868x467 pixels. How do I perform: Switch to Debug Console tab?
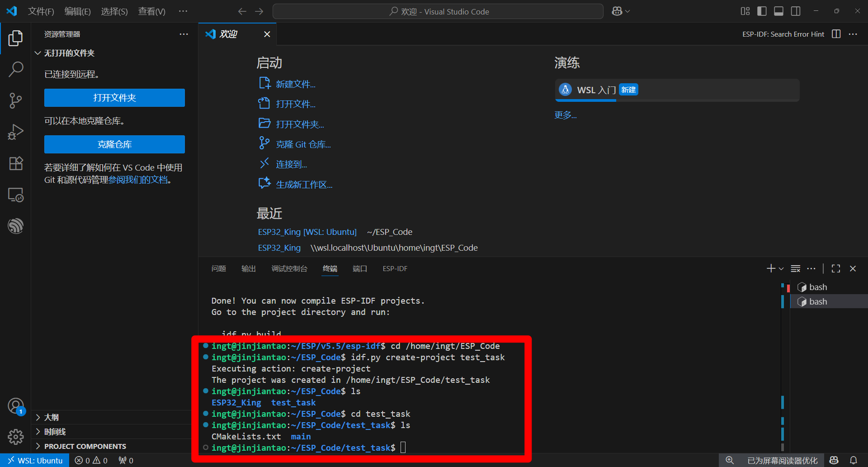tap(289, 268)
